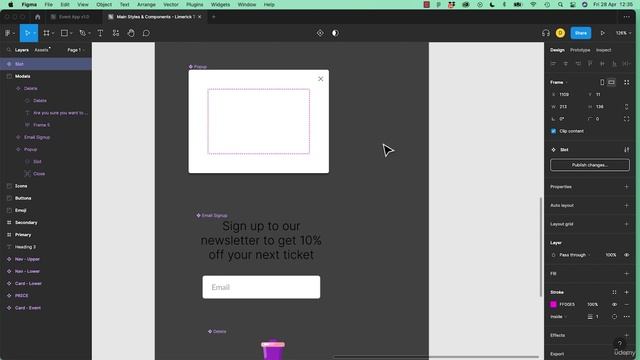Remove the FF00E5 stroke
The width and height of the screenshot is (640, 360).
coord(627,304)
